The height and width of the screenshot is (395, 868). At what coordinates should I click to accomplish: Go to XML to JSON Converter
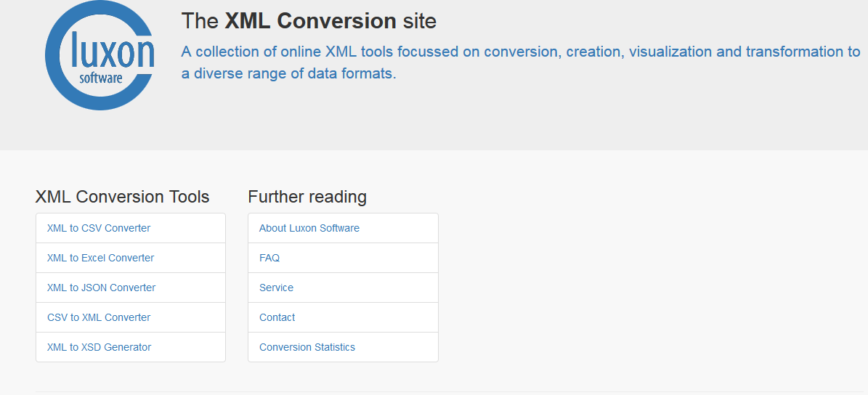[101, 288]
